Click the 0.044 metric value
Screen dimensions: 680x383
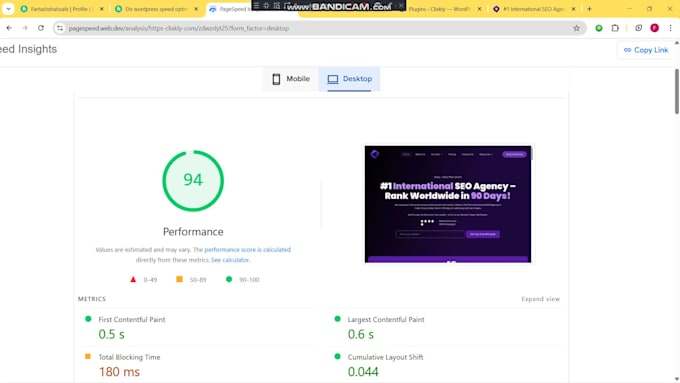point(363,372)
